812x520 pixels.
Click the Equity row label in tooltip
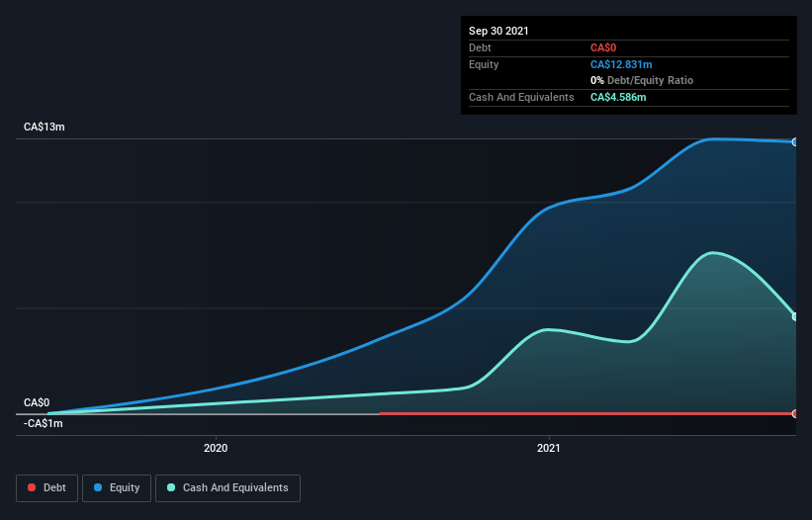tap(484, 64)
